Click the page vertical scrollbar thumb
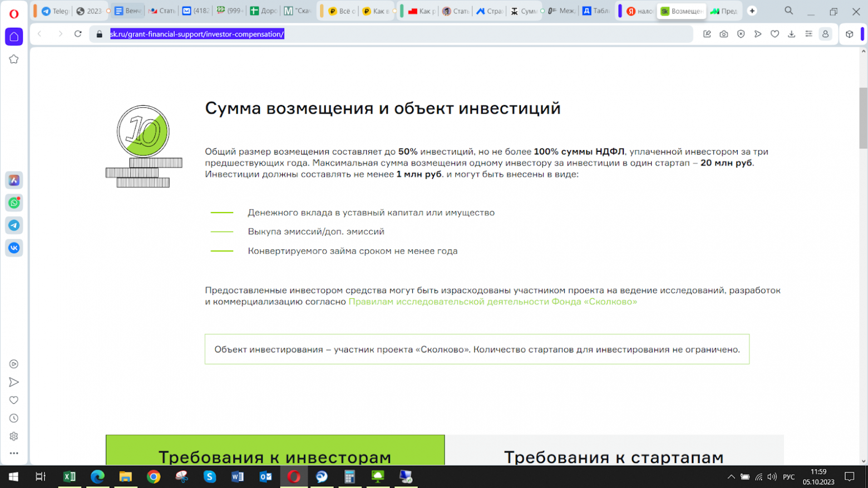 [863, 118]
